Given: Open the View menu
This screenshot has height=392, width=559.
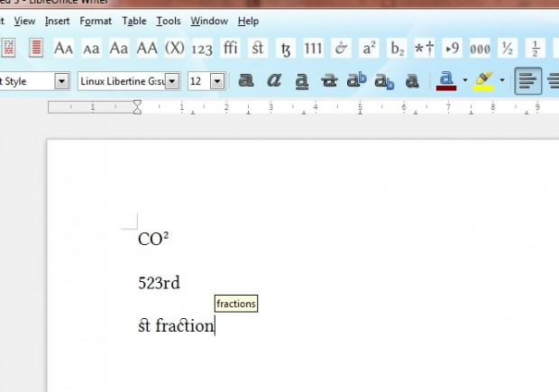Looking at the screenshot, I should (24, 22).
